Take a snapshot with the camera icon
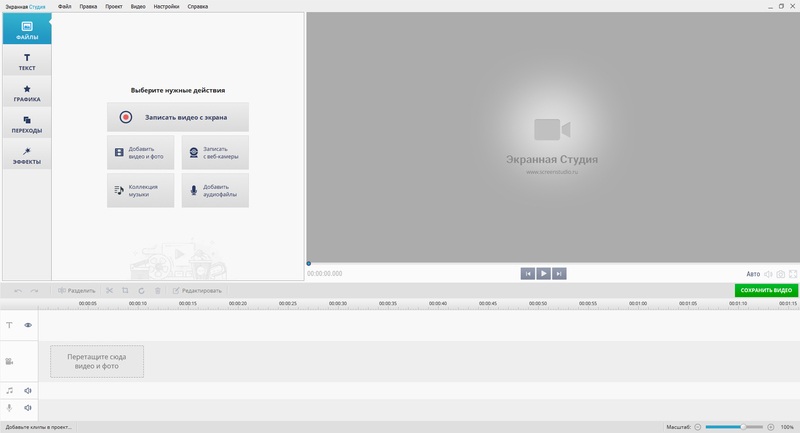This screenshot has width=800, height=433. click(781, 273)
